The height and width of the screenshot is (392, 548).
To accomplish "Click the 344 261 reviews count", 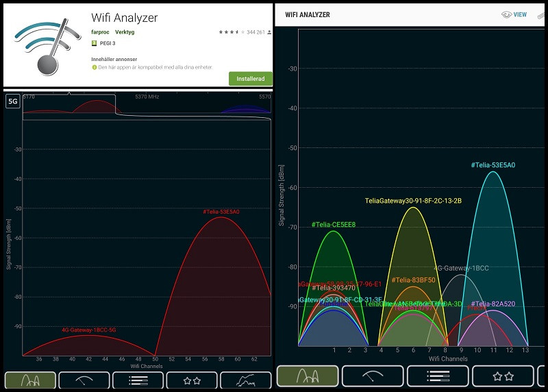I will 256,32.
